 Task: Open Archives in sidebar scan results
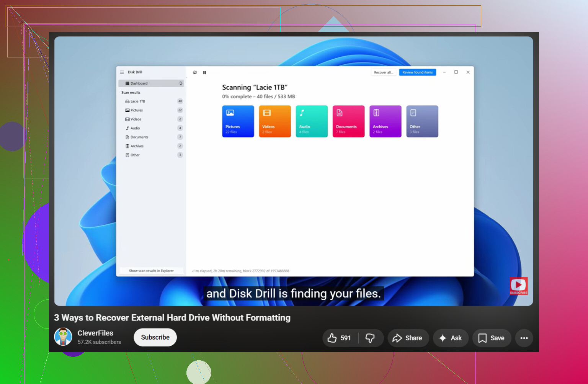[x=151, y=146]
